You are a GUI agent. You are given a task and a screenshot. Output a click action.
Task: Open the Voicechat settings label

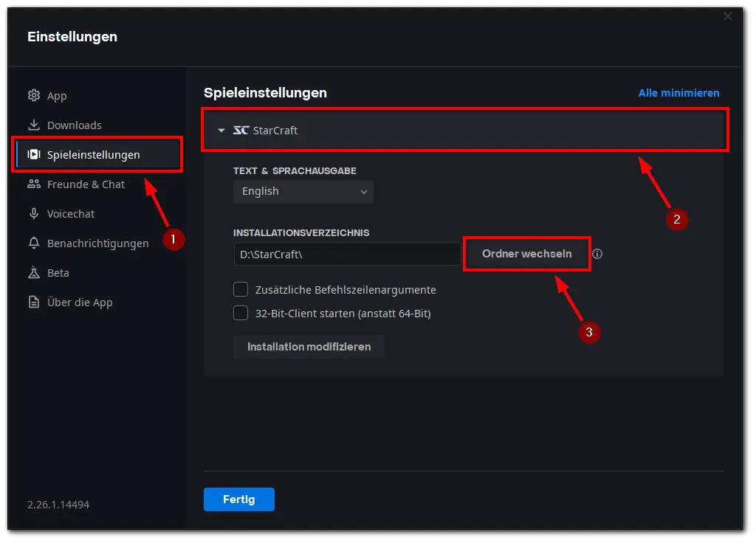click(x=71, y=213)
